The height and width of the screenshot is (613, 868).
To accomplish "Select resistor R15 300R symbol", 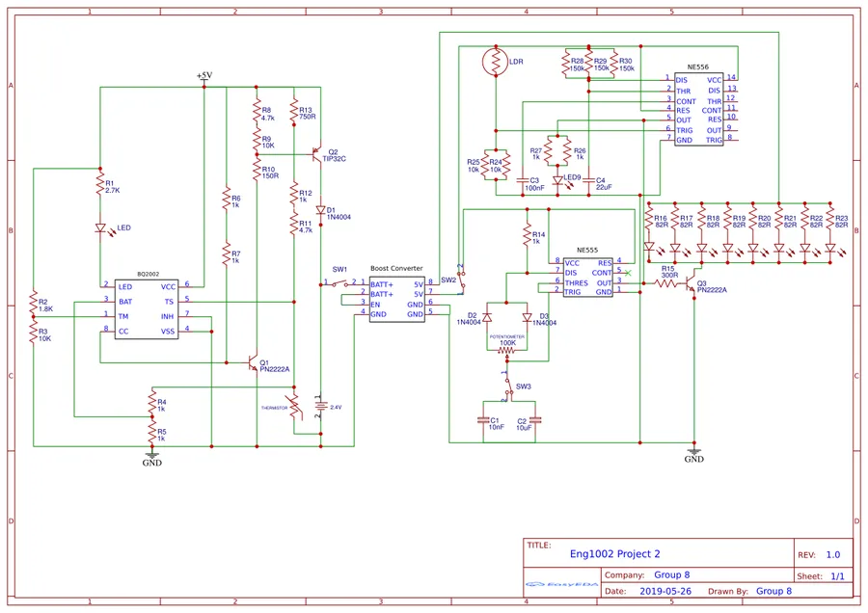I will 665,283.
